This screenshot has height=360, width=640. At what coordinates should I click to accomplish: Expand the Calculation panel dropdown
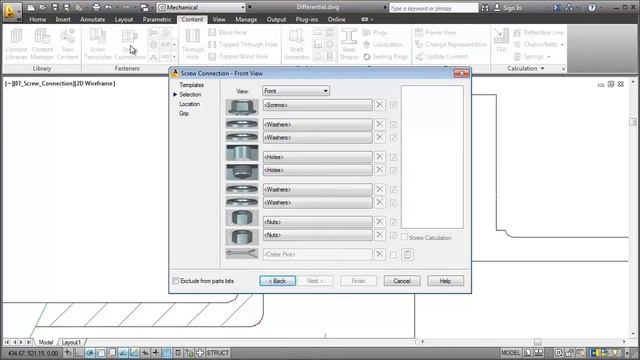point(542,69)
